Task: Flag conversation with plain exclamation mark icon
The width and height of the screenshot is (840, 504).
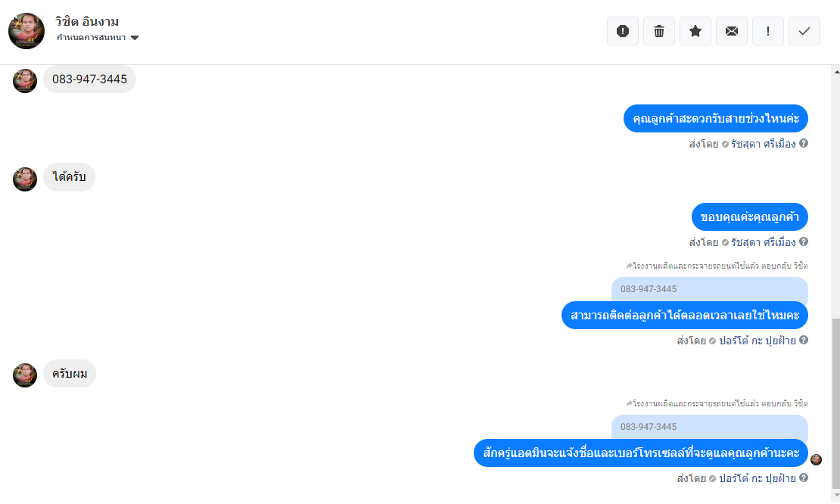Action: pos(767,31)
